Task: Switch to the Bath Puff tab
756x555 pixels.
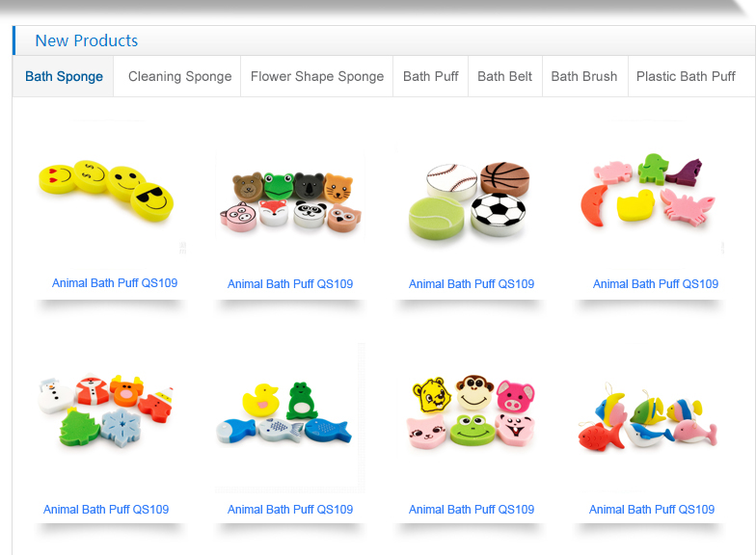Action: coord(430,77)
